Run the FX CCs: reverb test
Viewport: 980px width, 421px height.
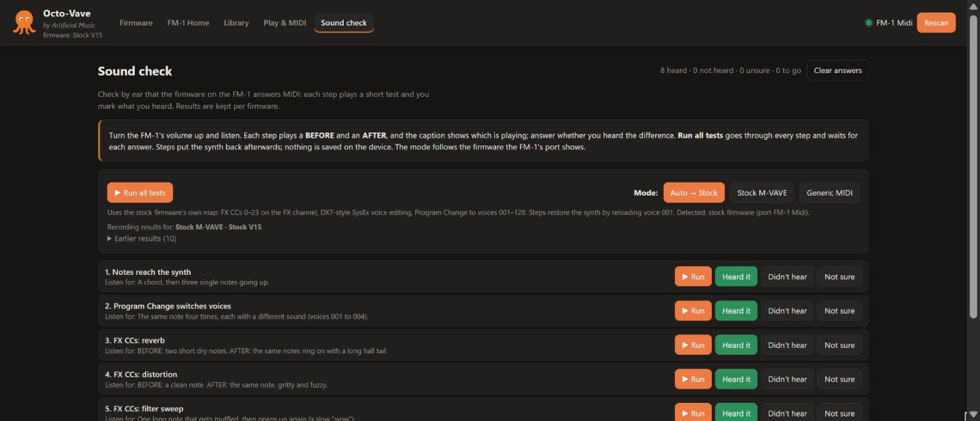click(x=693, y=345)
